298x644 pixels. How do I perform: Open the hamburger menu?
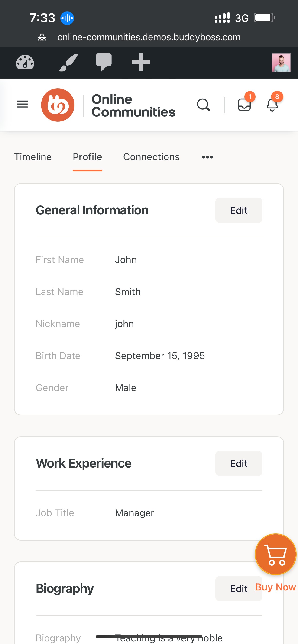tap(22, 104)
